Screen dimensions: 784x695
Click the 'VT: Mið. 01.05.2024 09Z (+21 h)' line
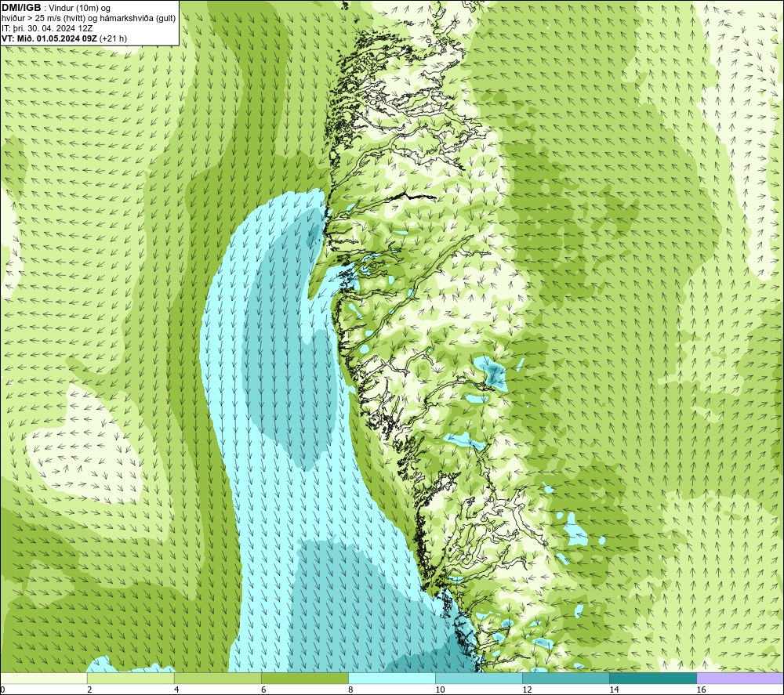click(64, 38)
